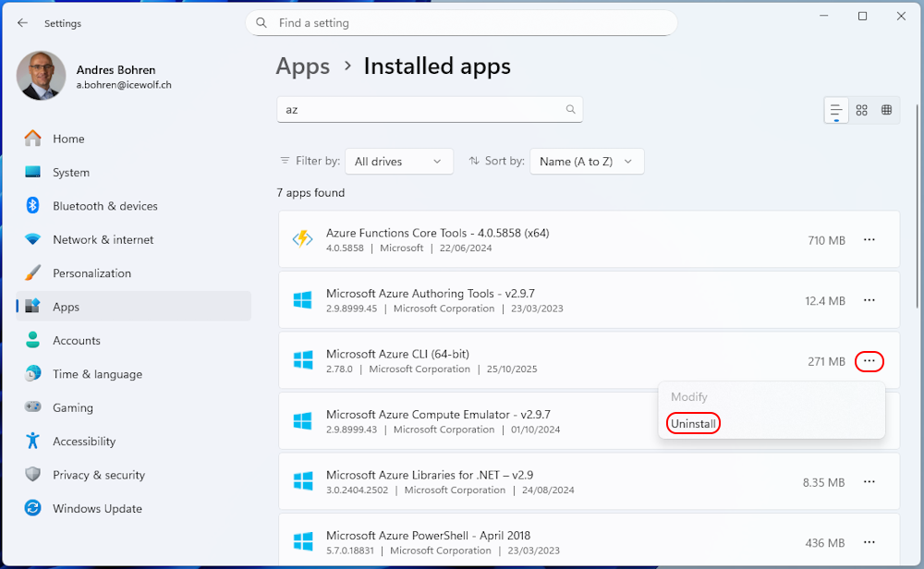Open more options for Microsoft Azure PowerShell
This screenshot has height=569, width=924.
point(869,542)
